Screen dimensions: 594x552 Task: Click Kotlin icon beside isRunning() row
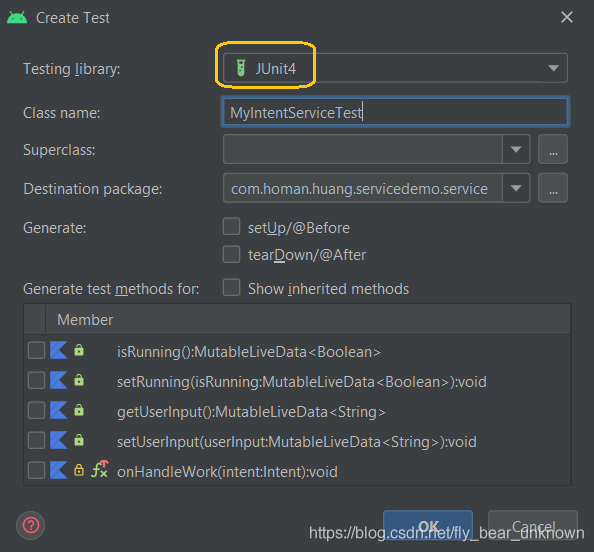[59, 350]
